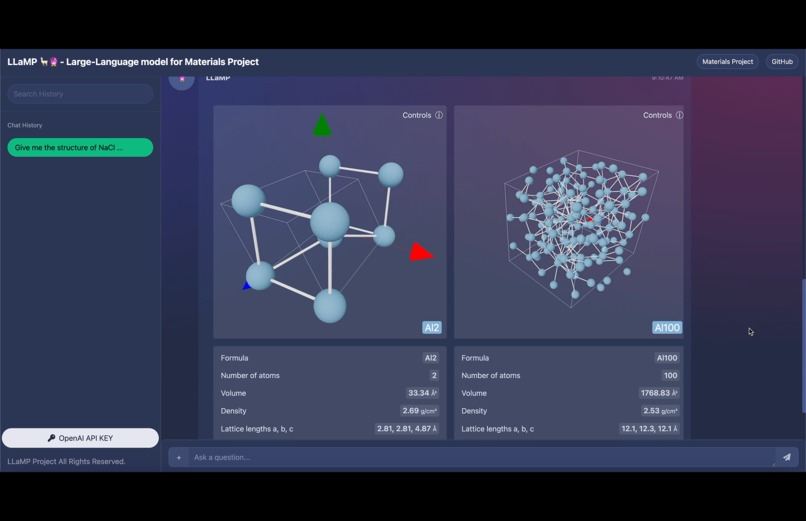The width and height of the screenshot is (806, 521).
Task: Click the plus icon beside the question box
Action: 178,457
